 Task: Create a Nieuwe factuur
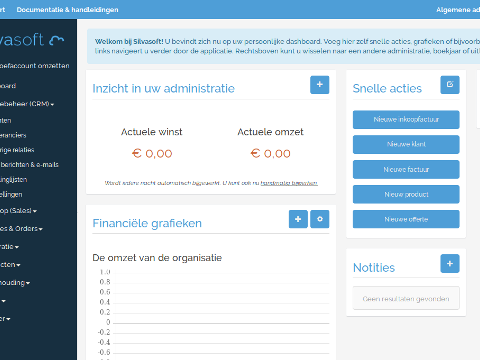406,169
